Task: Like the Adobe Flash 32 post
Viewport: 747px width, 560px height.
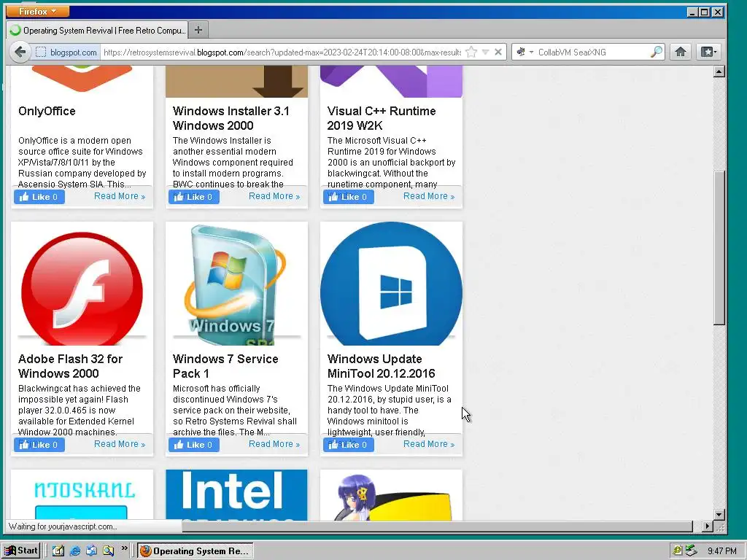Action: 39,445
